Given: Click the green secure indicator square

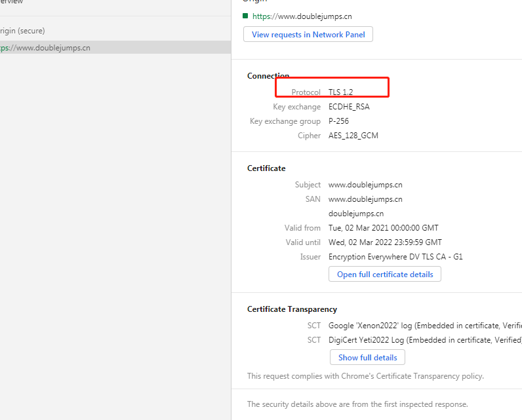Looking at the screenshot, I should click(245, 16).
